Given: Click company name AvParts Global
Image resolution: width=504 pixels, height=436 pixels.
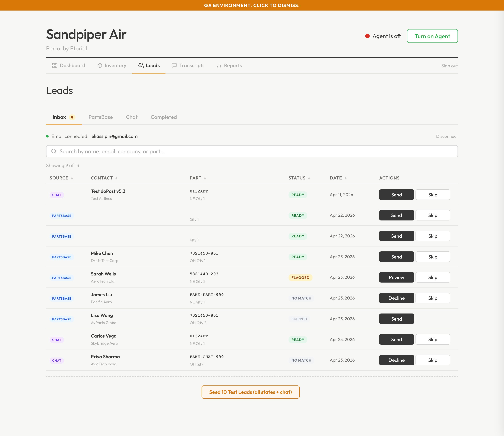Looking at the screenshot, I should click(104, 323).
